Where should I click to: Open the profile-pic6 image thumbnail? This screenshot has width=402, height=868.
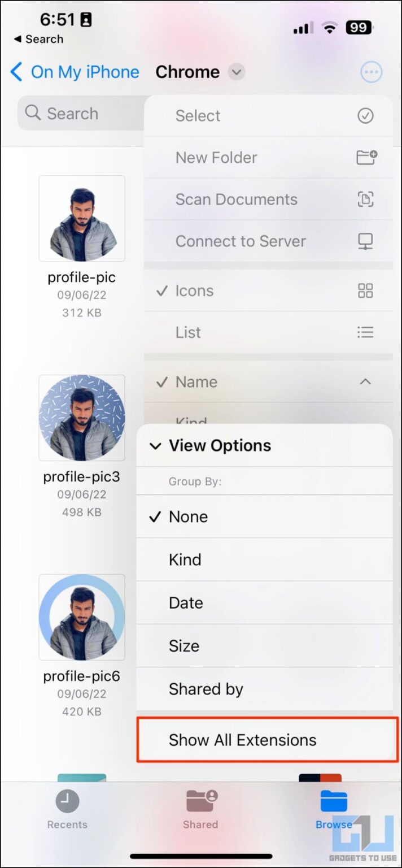(82, 617)
